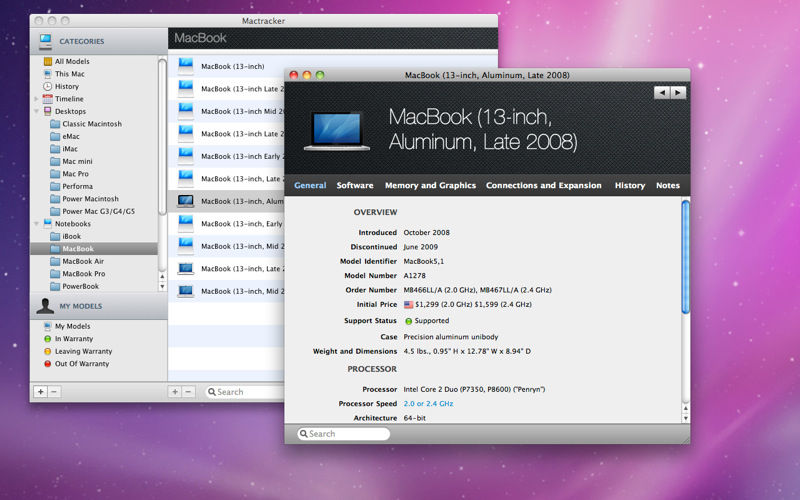Image resolution: width=800 pixels, height=500 pixels.
Task: Remove a category with sidebar minus button
Action: [54, 392]
